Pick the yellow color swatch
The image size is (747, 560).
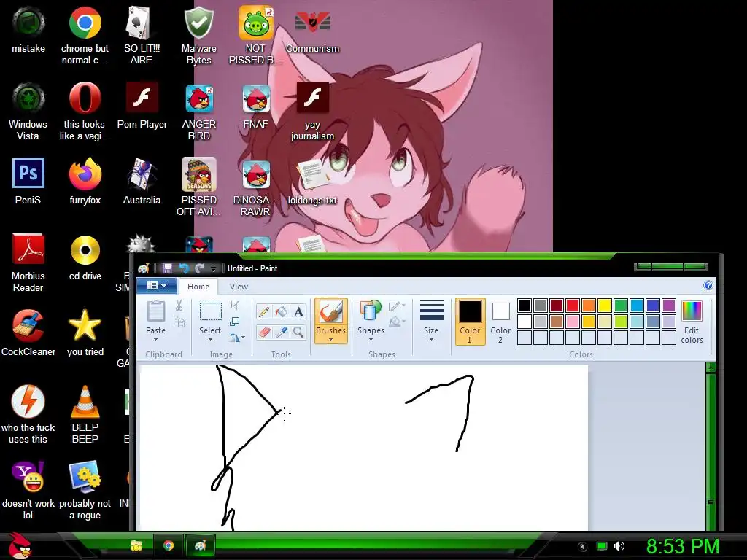(605, 306)
